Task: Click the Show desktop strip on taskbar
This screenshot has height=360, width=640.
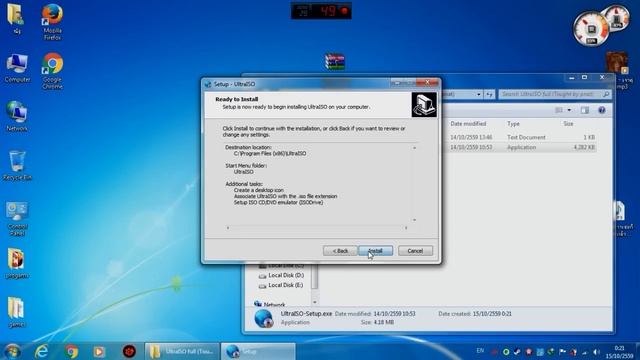Action: point(637,351)
